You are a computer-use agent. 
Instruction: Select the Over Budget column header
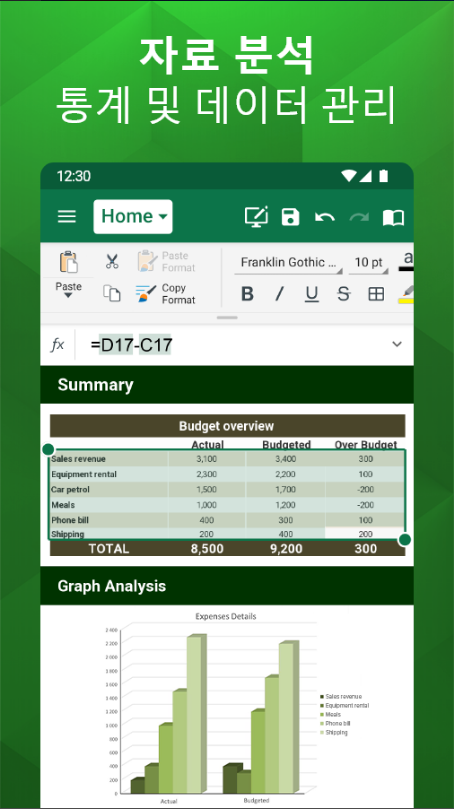click(x=366, y=444)
